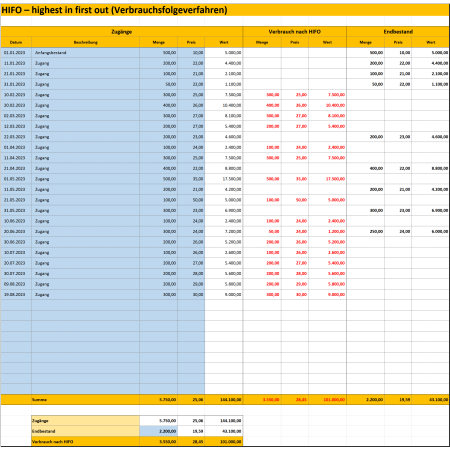Screen dimensions: 450x450
Task: Click the Verbrauch nach HIFO section header
Action: click(295, 32)
